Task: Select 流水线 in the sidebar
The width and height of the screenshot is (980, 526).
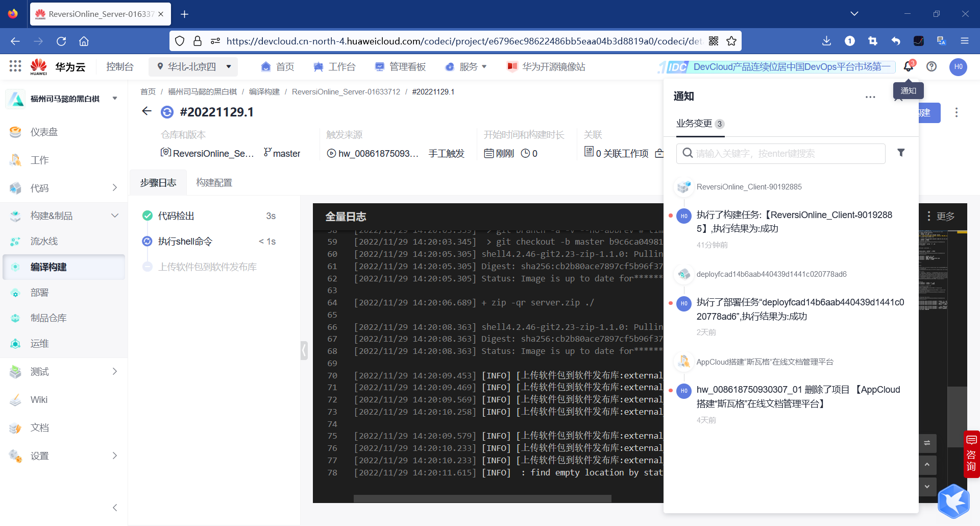Action: click(x=64, y=241)
